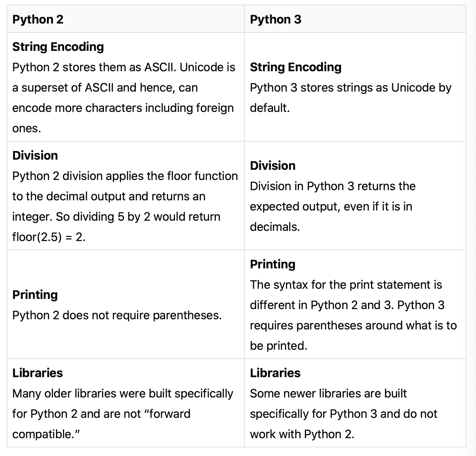
Task: Click the 'floor(2.5) = 2.' text
Action: coord(49,237)
